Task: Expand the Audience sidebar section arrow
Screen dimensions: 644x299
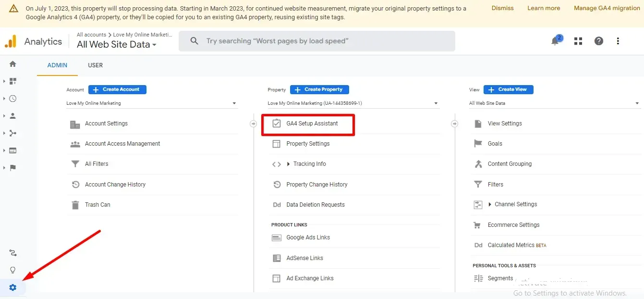Action: click(x=4, y=116)
